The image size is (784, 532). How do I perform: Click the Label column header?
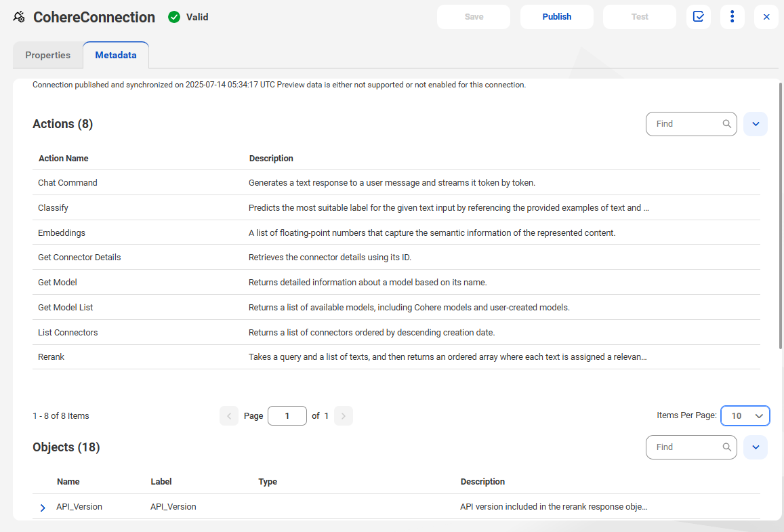pos(161,481)
